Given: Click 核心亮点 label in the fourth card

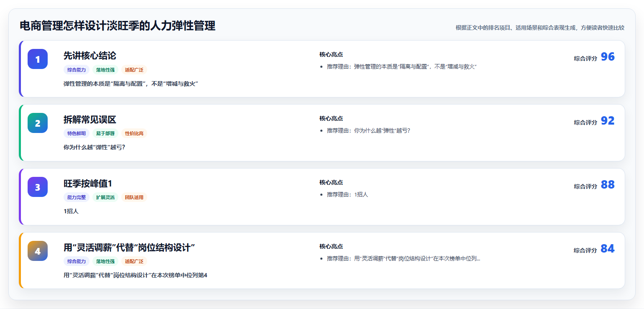Looking at the screenshot, I should click(x=331, y=246).
